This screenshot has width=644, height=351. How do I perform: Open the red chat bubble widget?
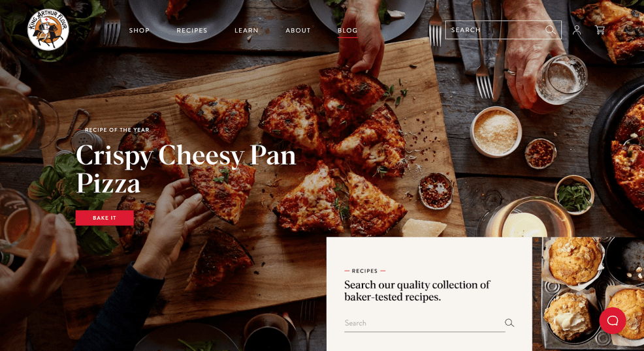click(613, 320)
